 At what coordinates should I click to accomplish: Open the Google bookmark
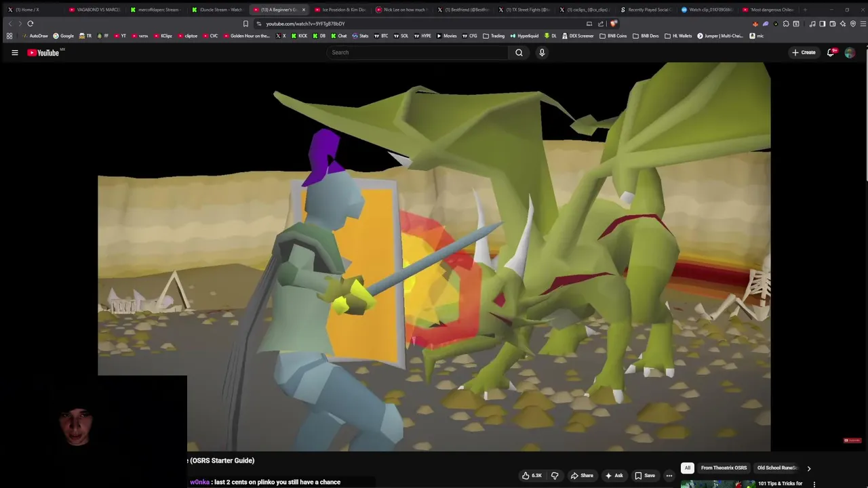[x=64, y=36]
